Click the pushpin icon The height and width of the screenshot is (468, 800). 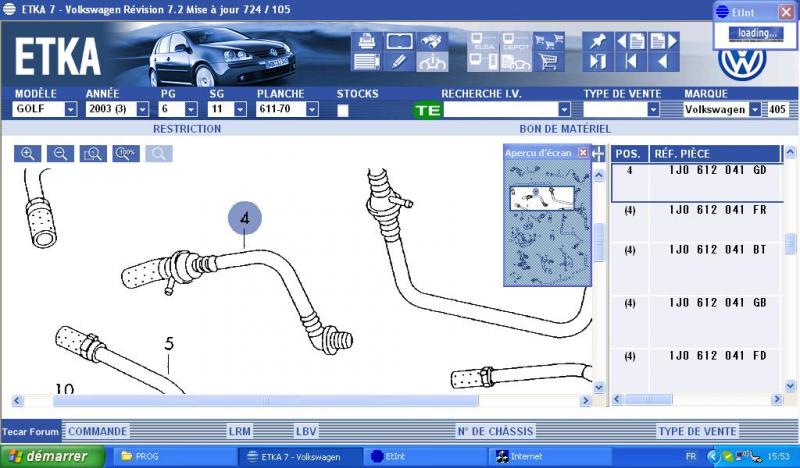tap(597, 41)
